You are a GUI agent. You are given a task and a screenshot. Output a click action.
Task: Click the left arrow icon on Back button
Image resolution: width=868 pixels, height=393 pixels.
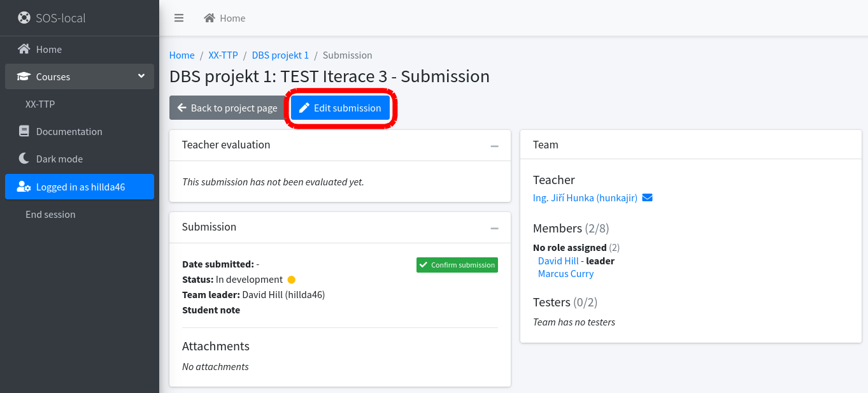click(x=181, y=108)
